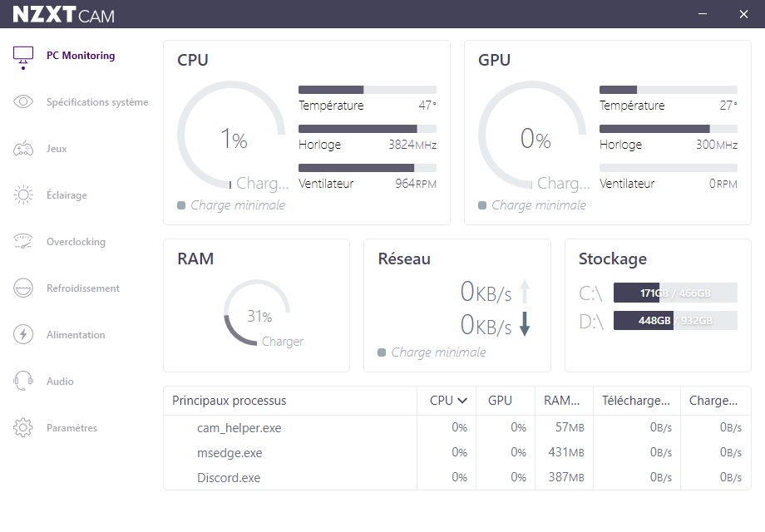Click the CPU Température bar
Screen dimensions: 765x532
(367, 90)
